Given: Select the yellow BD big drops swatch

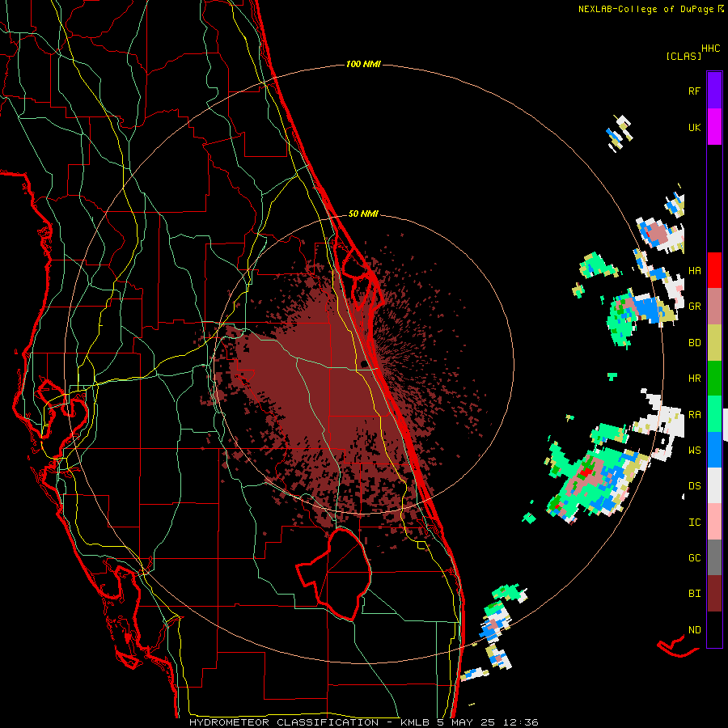Looking at the screenshot, I should (x=714, y=342).
